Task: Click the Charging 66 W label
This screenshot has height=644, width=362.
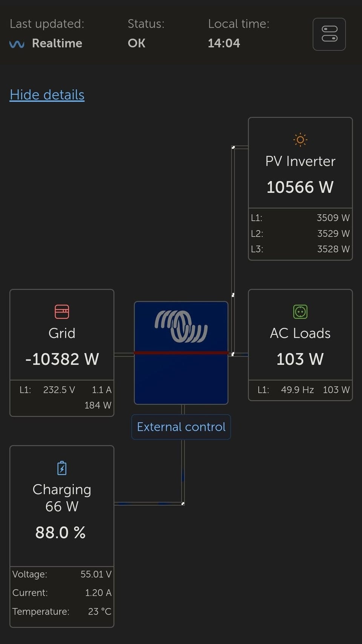Action: tap(62, 498)
